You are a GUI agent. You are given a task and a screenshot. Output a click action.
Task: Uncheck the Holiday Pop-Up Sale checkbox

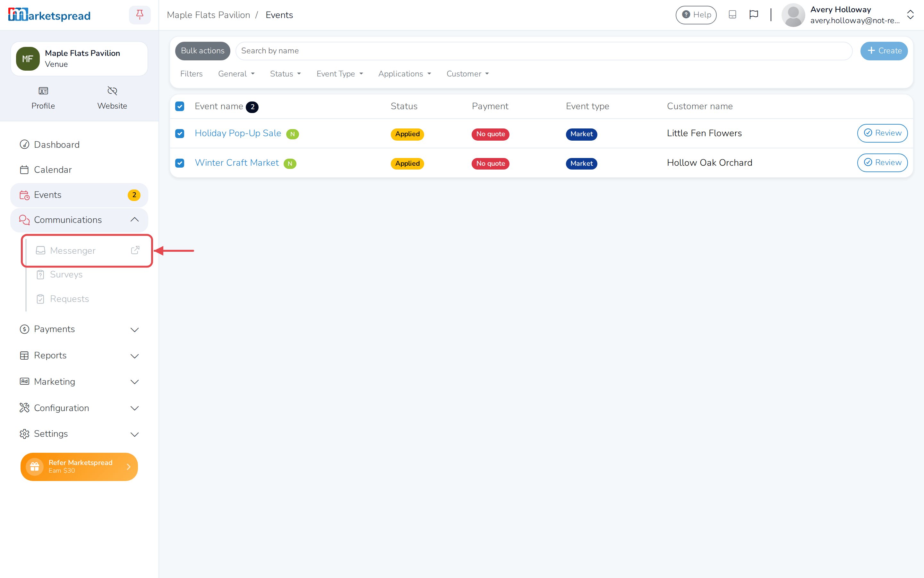[x=179, y=133]
